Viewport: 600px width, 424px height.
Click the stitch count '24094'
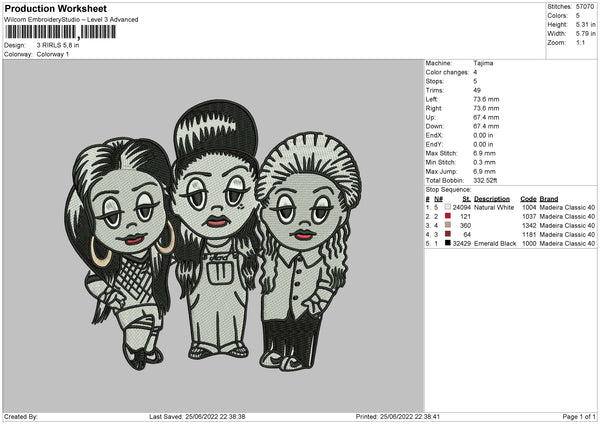point(461,207)
